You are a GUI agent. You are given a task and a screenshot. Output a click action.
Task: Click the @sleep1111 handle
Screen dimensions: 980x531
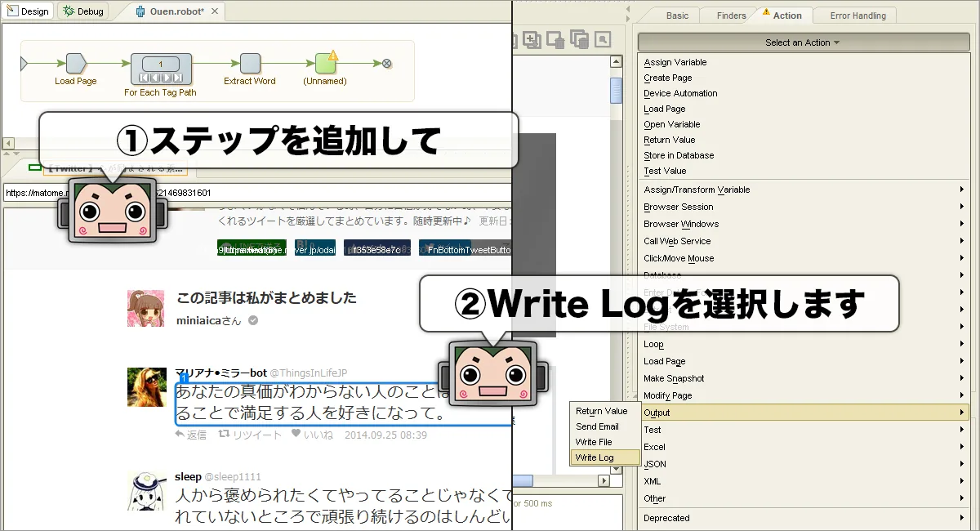coord(233,477)
